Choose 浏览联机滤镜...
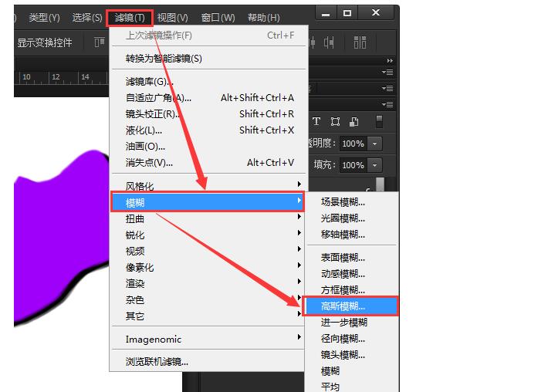 click(208, 362)
